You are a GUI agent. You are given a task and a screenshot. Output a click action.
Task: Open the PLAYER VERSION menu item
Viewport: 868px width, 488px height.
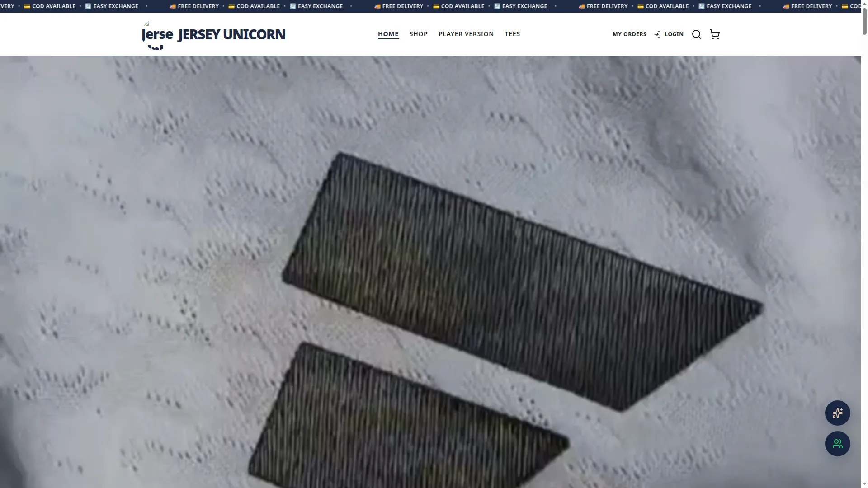coord(466,34)
